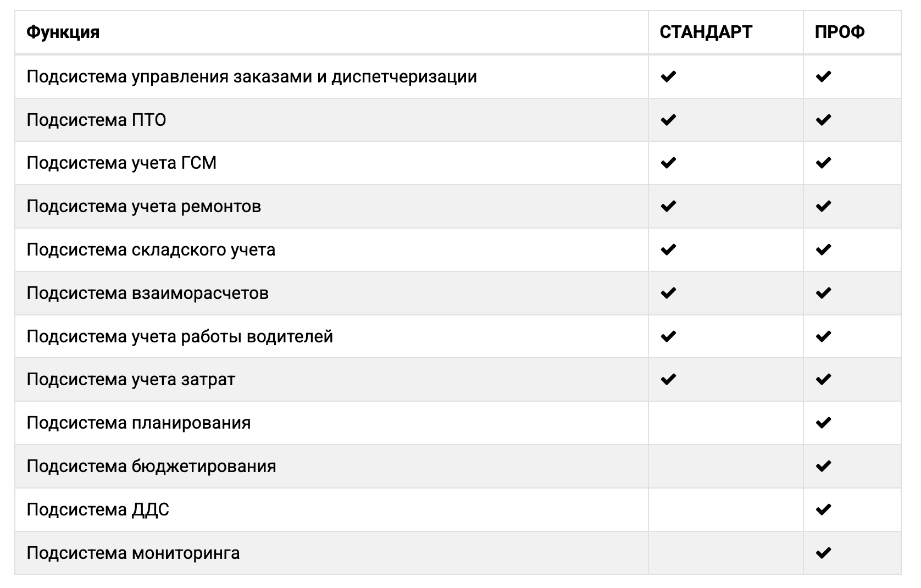This screenshot has height=588, width=921.
Task: Click СТАНДАРТ checkmark for Подсистема учета затрат
Action: click(x=668, y=379)
